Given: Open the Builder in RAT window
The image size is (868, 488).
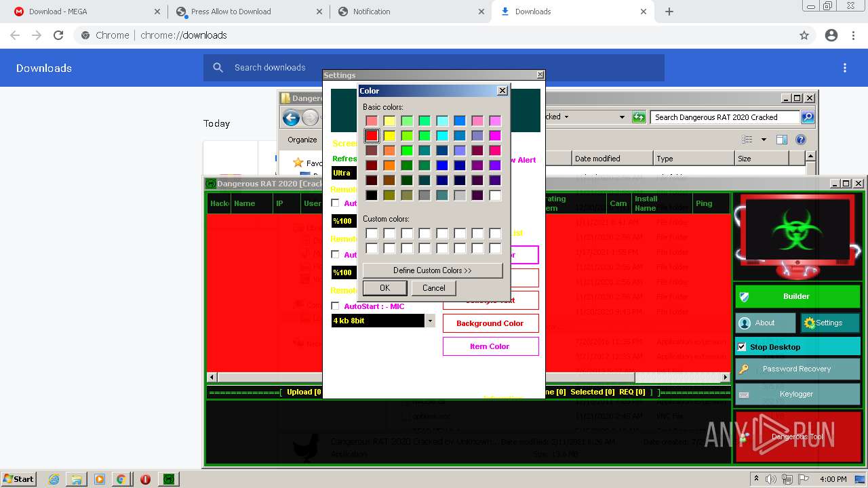Looking at the screenshot, I should tap(797, 296).
